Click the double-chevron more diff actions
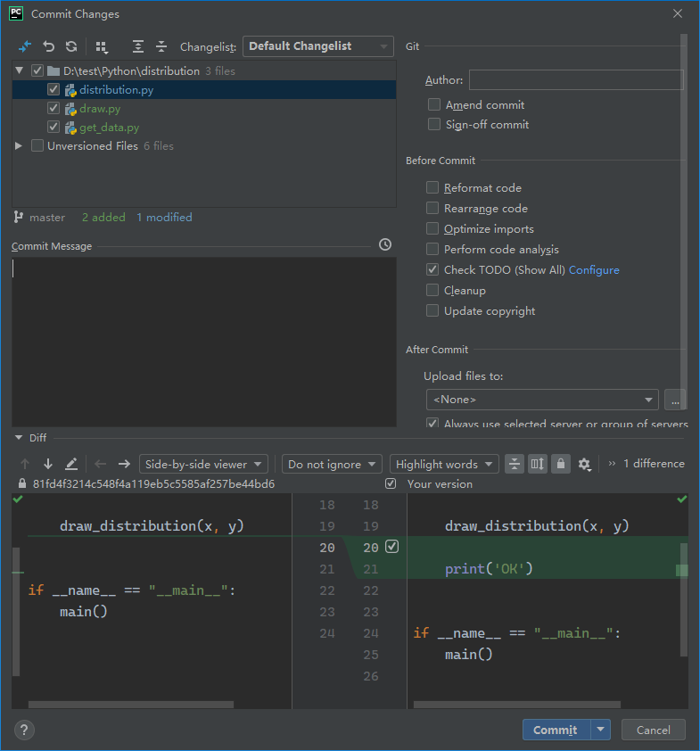700x751 pixels. click(x=612, y=463)
